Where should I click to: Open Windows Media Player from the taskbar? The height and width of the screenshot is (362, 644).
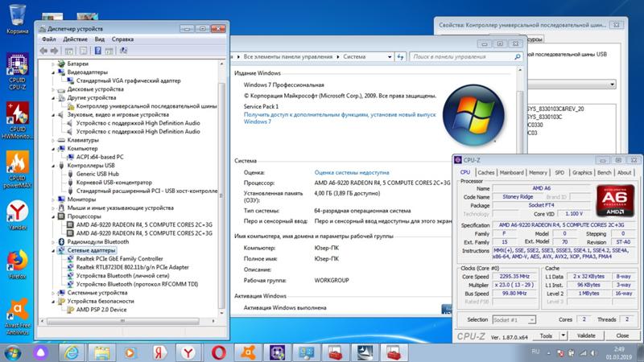pos(130,352)
